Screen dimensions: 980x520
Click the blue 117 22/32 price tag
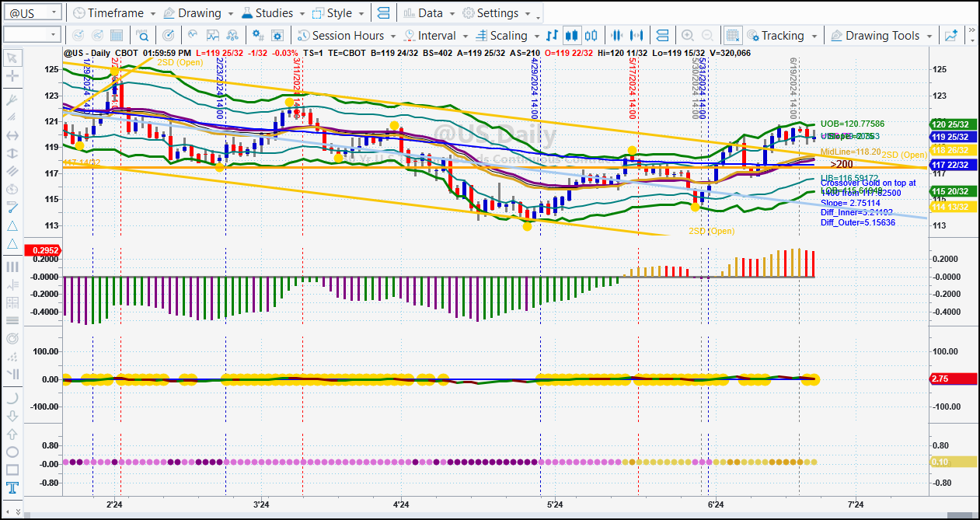pos(953,165)
